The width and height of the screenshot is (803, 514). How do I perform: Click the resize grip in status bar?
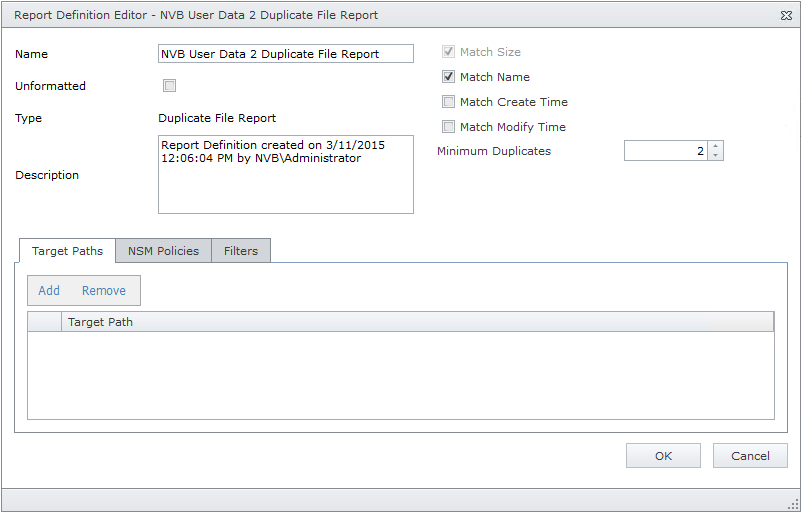click(793, 504)
